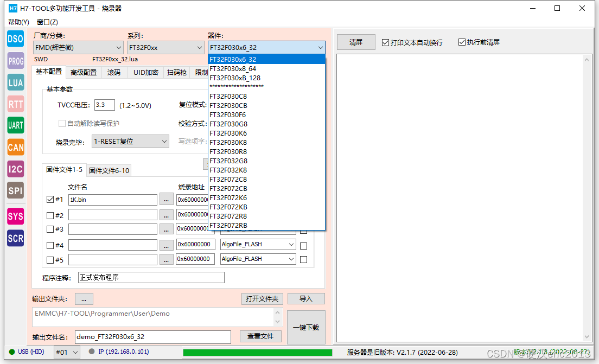
Task: Open the #01 device number dropdown
Action: 67,352
